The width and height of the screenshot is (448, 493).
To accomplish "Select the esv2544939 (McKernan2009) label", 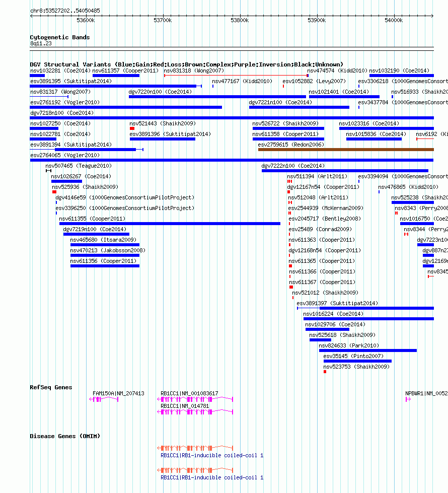I will (x=326, y=208).
